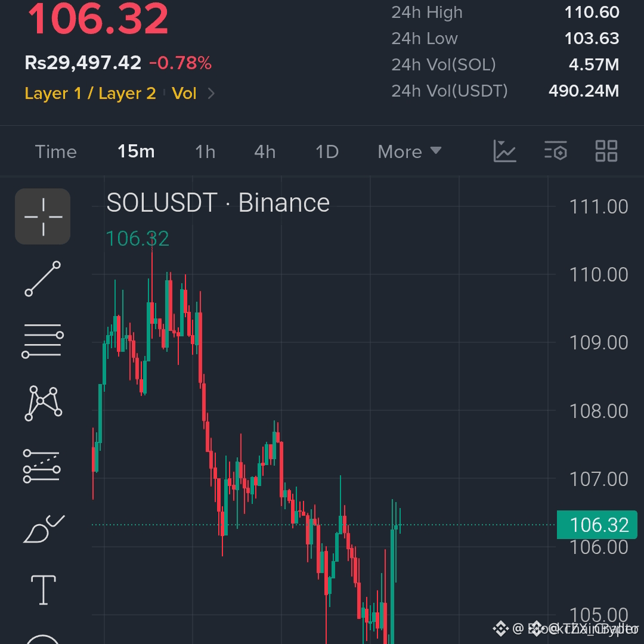Select the brush drawing tool
Image resolution: width=644 pixels, height=644 pixels.
point(44,529)
